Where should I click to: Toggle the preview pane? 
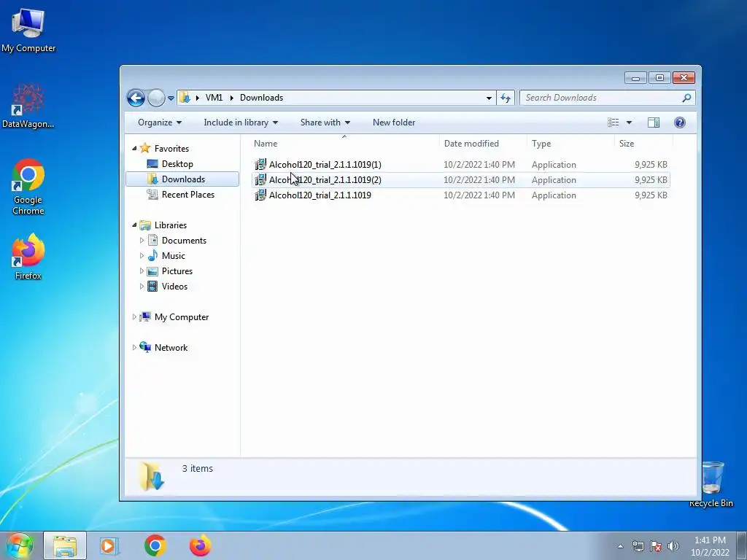click(654, 122)
